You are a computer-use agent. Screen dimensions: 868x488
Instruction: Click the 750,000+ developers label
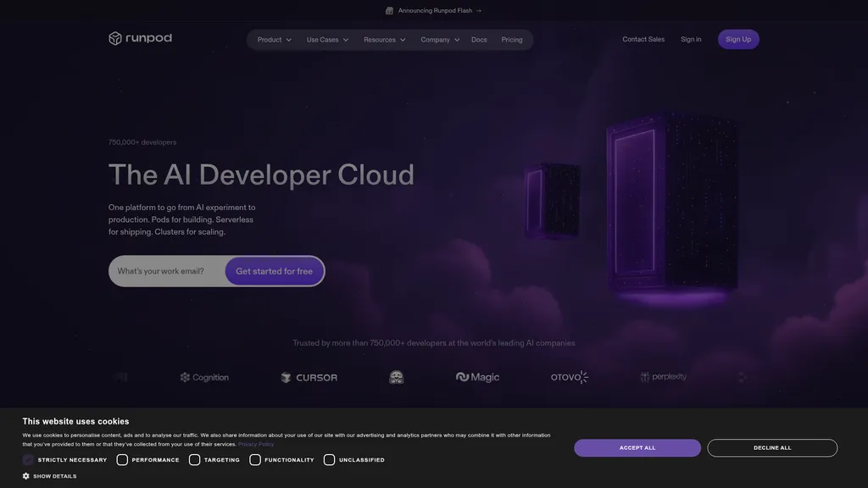pos(142,142)
